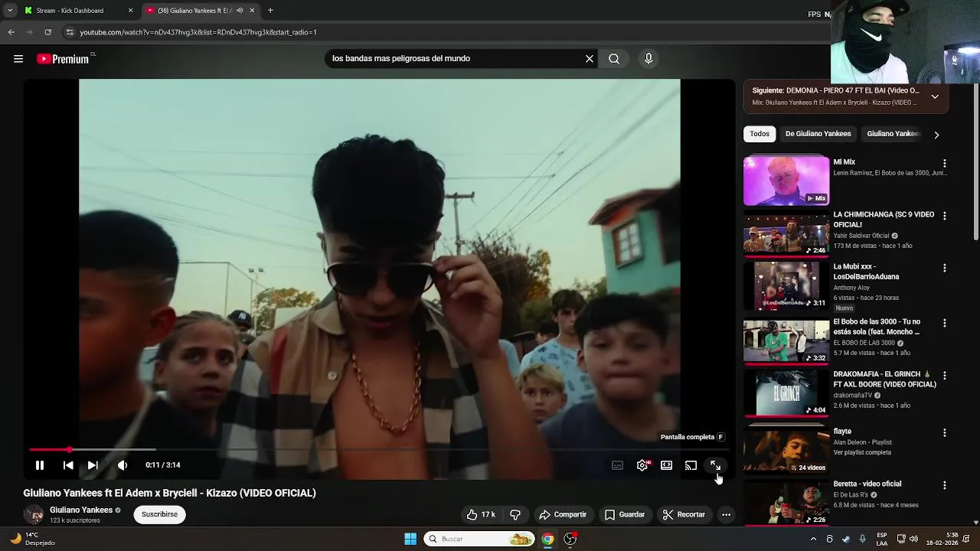Open options for Mi Mix
Viewport: 980px width, 551px height.
pos(945,164)
